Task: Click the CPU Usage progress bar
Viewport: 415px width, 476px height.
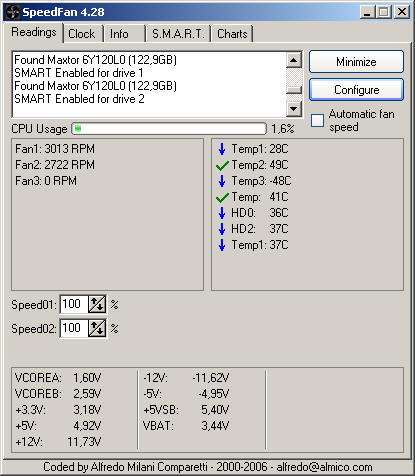Action: coord(169,129)
